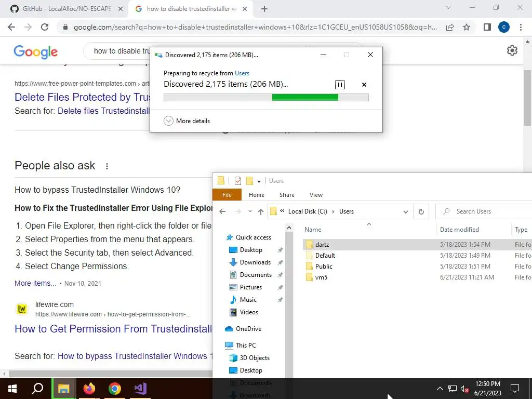Open the File tab in File Explorer

click(x=227, y=195)
